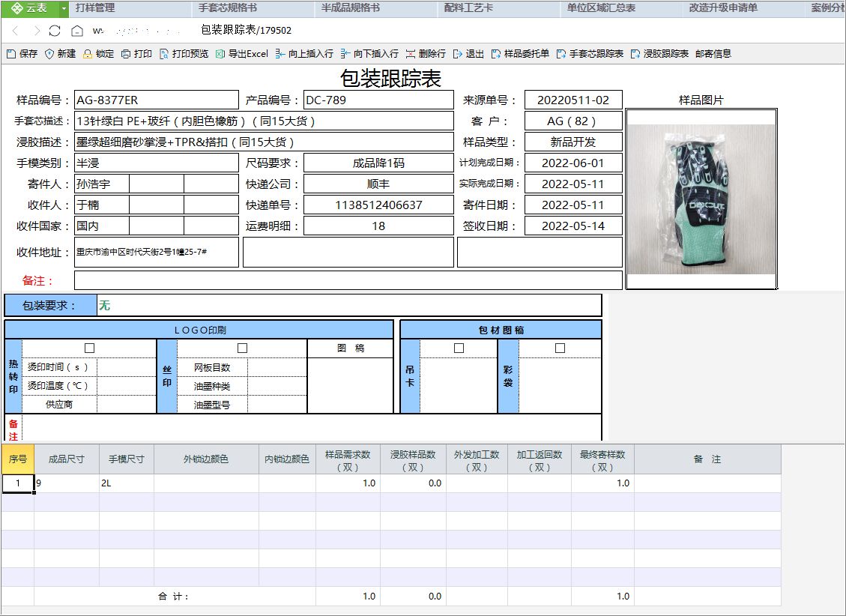Switch to the 打样管理 tab
846x616 pixels.
(x=95, y=8)
